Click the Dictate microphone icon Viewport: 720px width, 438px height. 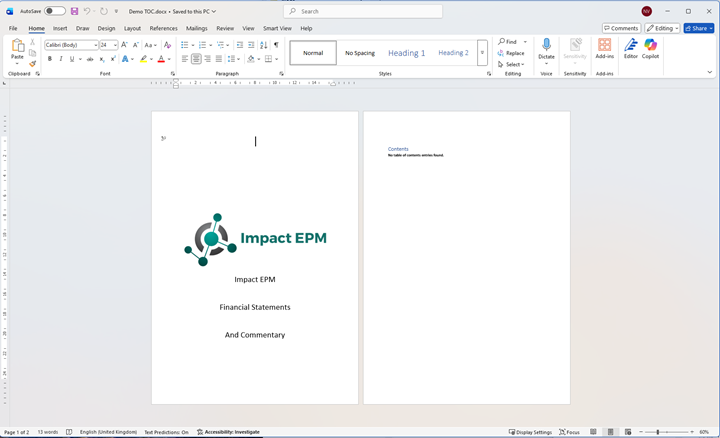pos(546,46)
